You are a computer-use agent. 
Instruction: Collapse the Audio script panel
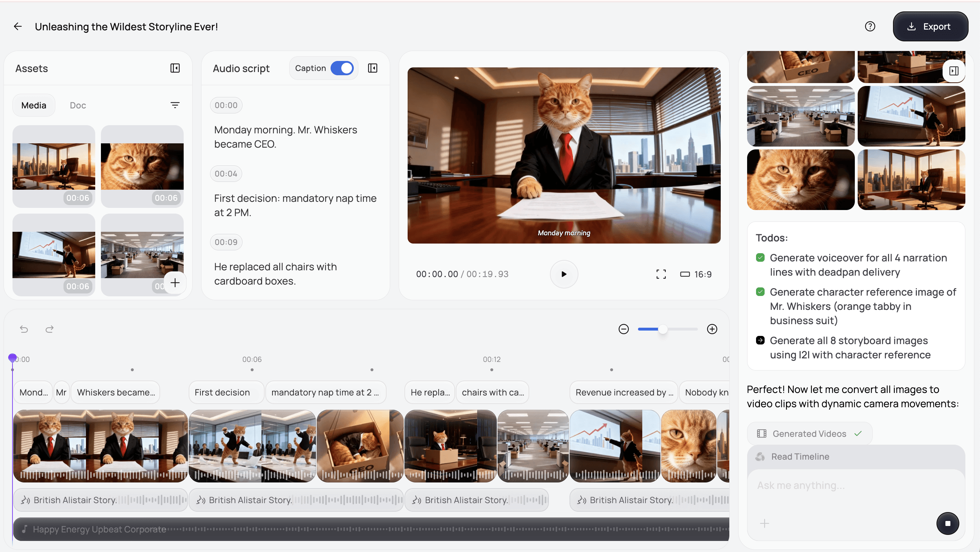tap(372, 68)
